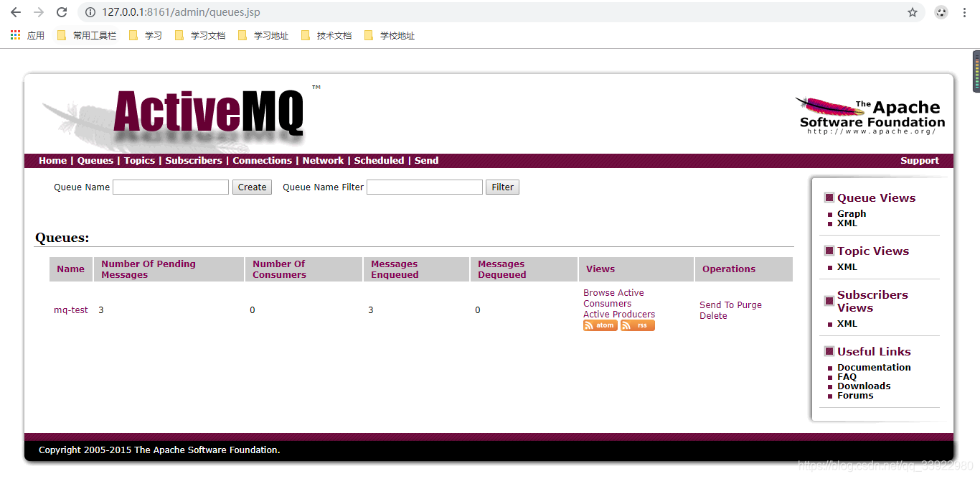Reload the page with the refresh icon

pos(62,12)
